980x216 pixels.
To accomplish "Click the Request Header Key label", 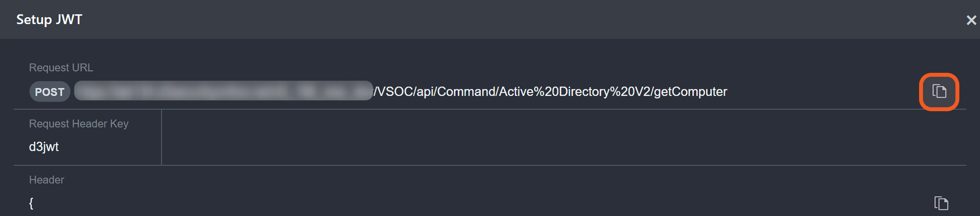I will [x=79, y=124].
